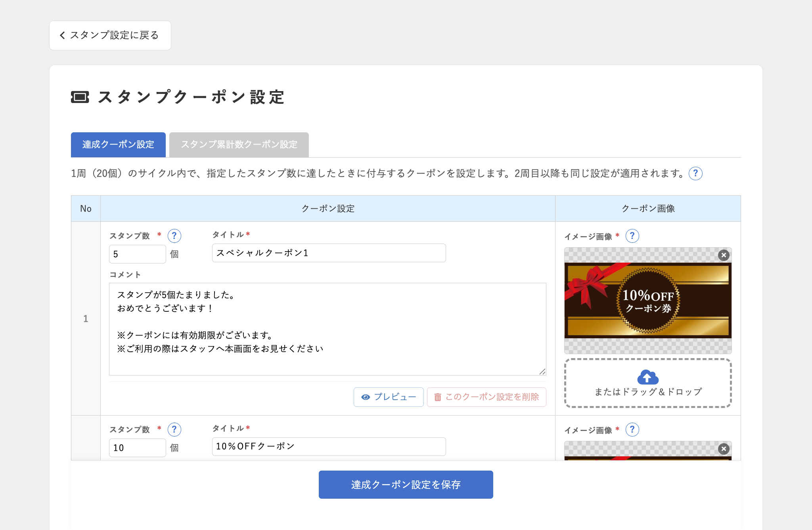This screenshot has width=812, height=530.
Task: Click trash icon in delete coupon button
Action: tap(438, 397)
